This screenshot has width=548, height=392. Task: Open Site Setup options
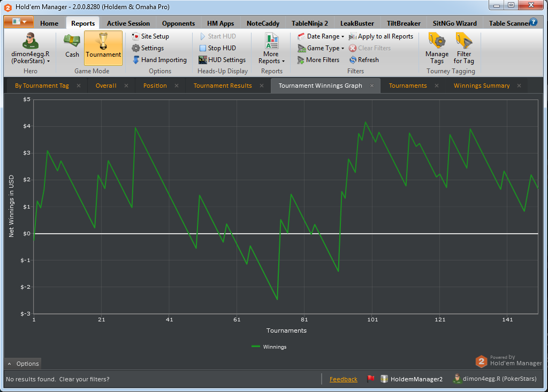pyautogui.click(x=150, y=36)
